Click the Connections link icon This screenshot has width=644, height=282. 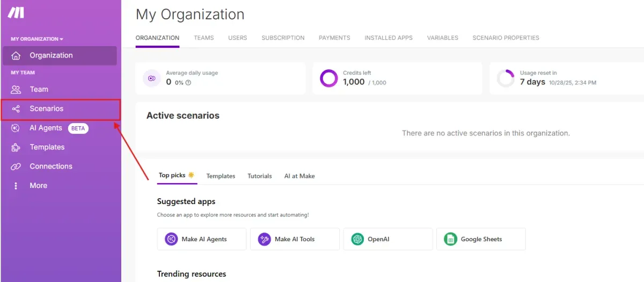[x=16, y=167]
